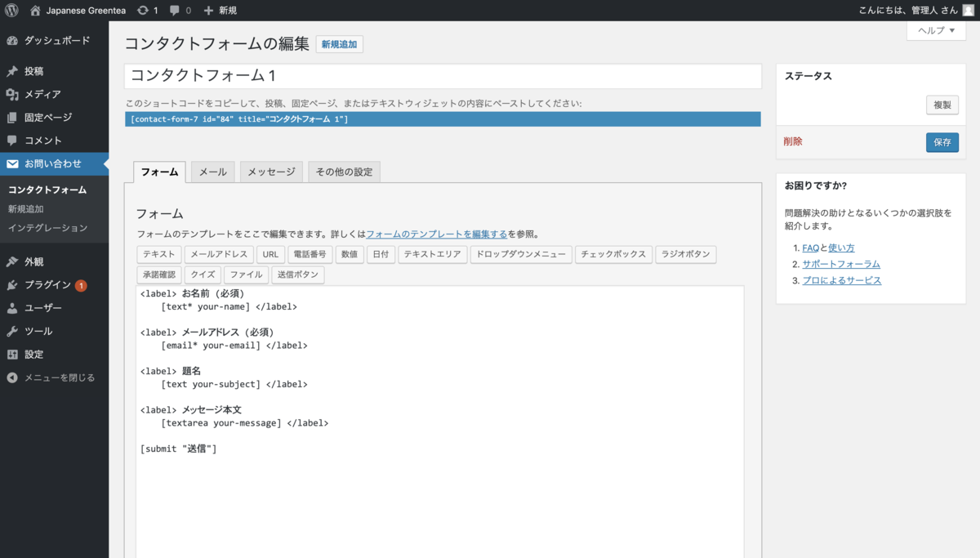Open updates via the refresh icon
This screenshot has width=980, height=558.
coord(143,11)
